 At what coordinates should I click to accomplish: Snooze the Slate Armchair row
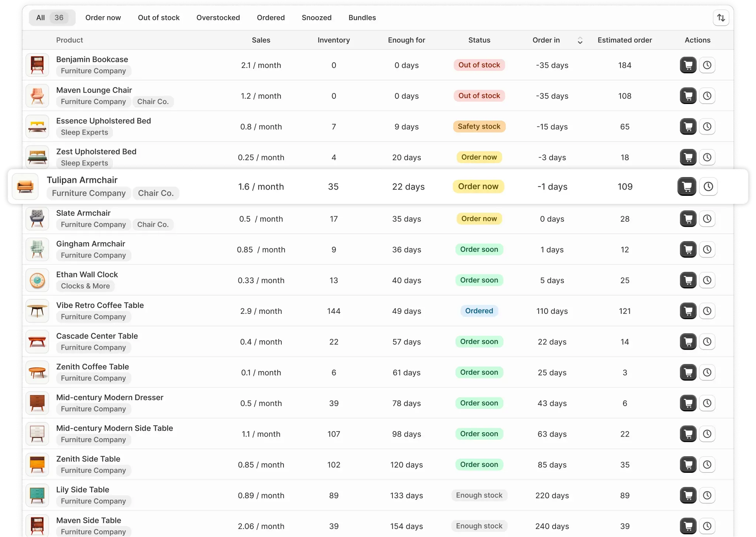[707, 218]
